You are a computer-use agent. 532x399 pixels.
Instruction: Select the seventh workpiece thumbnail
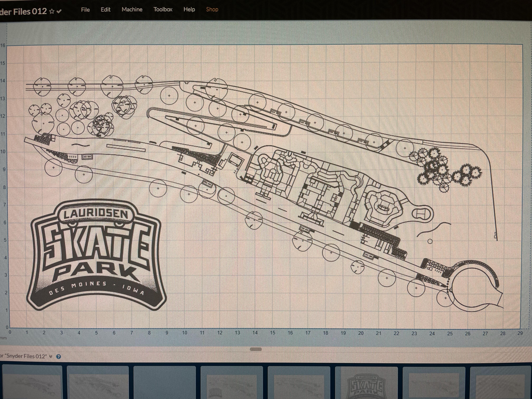(x=434, y=382)
